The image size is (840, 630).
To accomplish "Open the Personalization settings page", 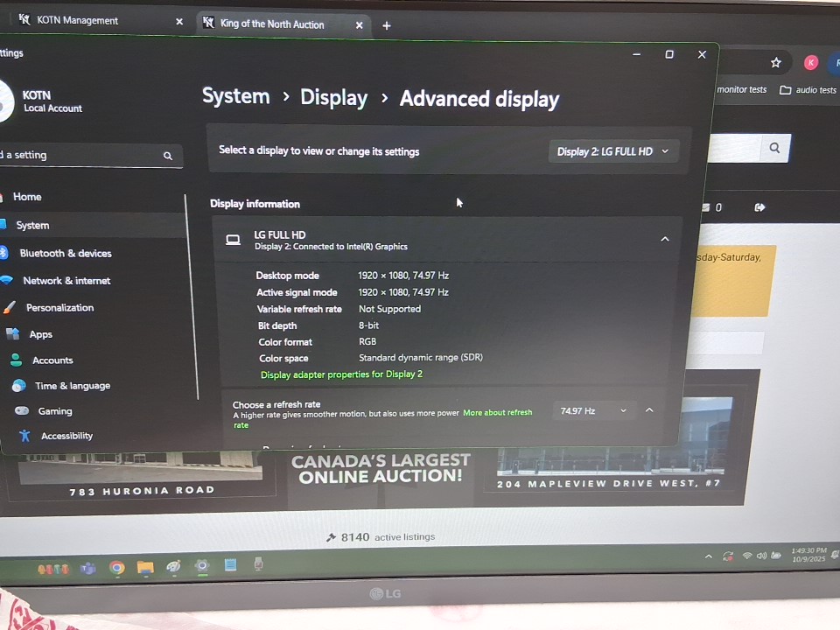I will click(x=59, y=308).
